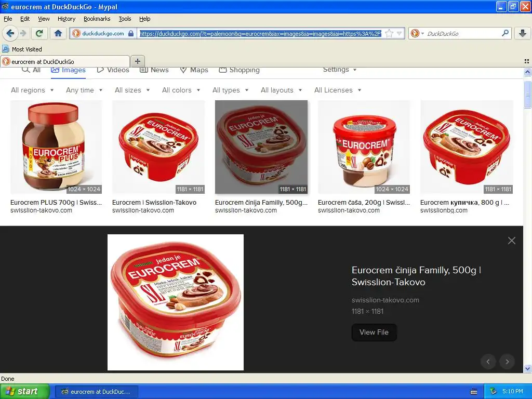Switch to the Images results tab

(68, 70)
